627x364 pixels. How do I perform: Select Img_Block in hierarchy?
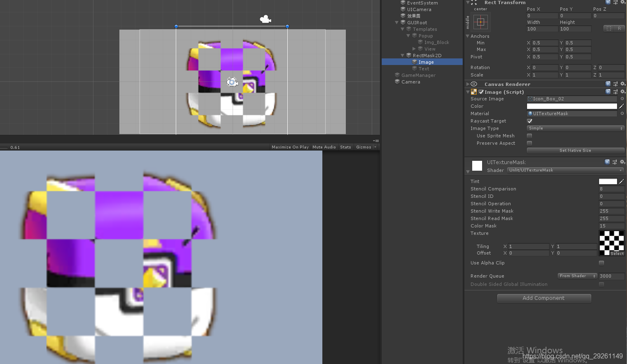click(437, 42)
